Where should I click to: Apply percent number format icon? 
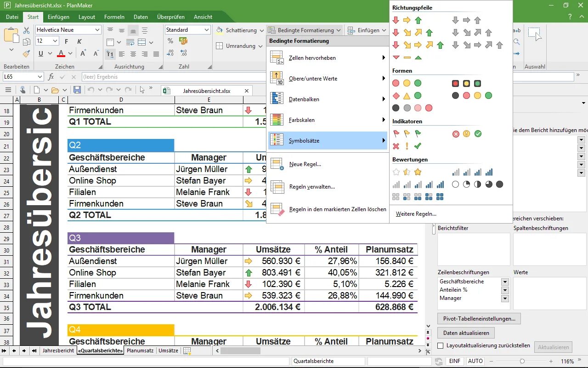click(170, 41)
